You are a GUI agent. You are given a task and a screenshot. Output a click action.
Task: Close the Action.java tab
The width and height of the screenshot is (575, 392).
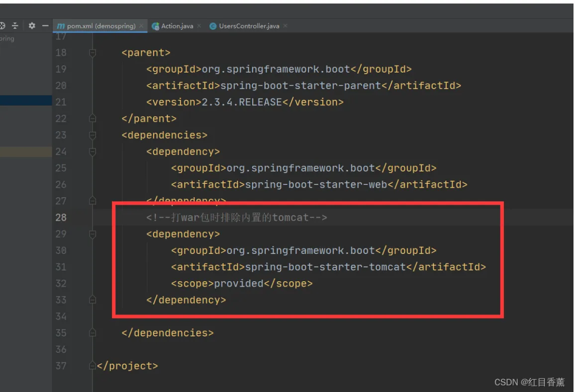pos(199,26)
